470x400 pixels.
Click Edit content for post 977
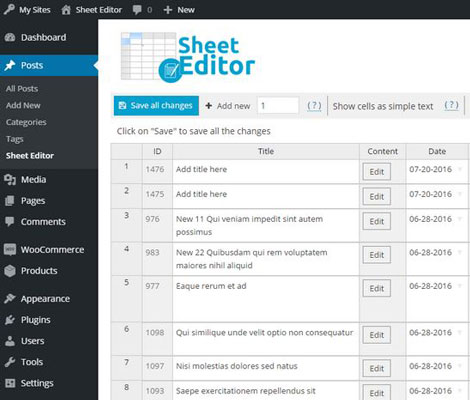click(x=377, y=289)
